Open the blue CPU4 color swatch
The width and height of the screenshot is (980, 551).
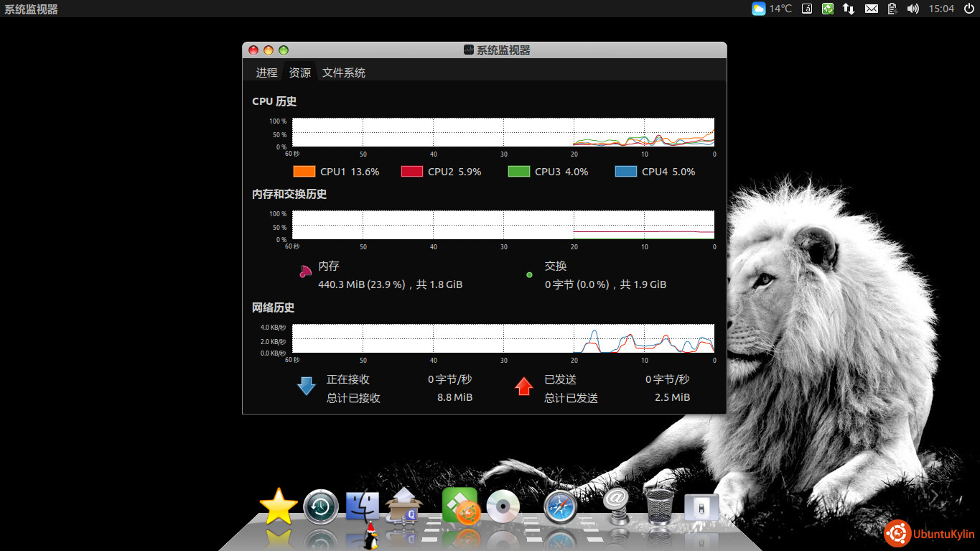(x=626, y=172)
